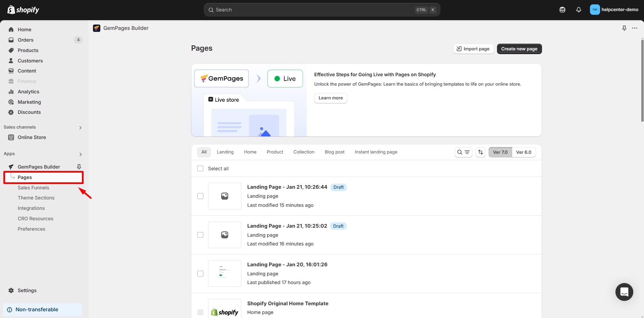Select the Instant landing page tab
The height and width of the screenshot is (318, 644).
376,152
